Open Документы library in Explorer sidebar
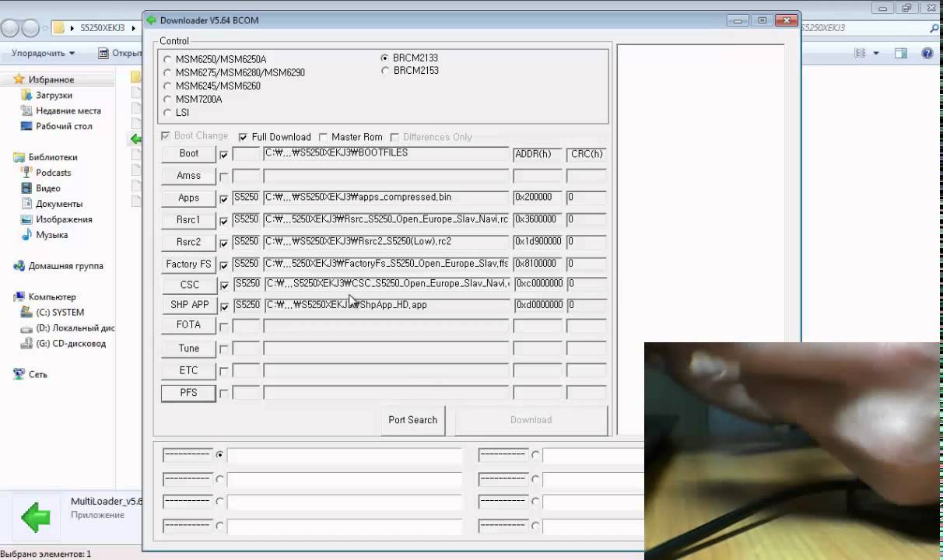943x560 pixels. pos(59,204)
